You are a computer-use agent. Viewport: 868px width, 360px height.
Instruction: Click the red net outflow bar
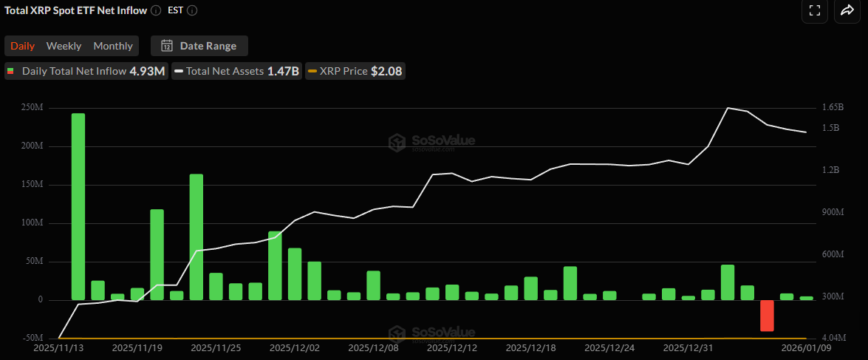pos(767,316)
